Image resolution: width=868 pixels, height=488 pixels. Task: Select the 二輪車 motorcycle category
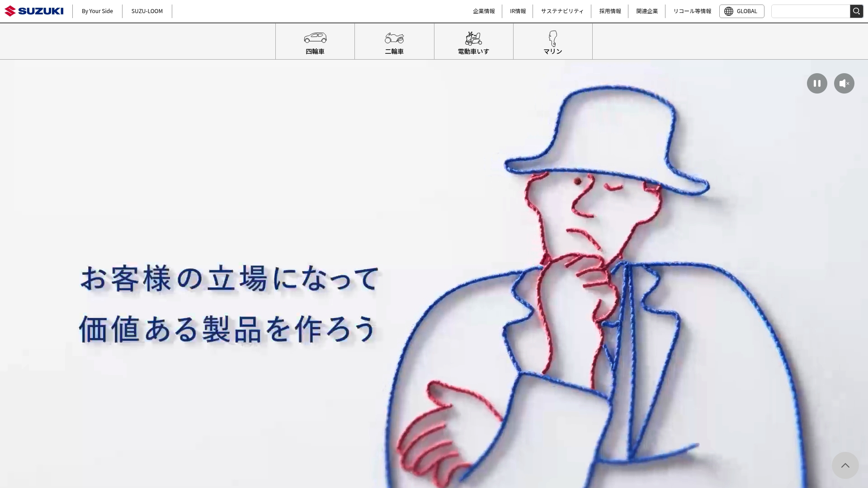coord(394,41)
